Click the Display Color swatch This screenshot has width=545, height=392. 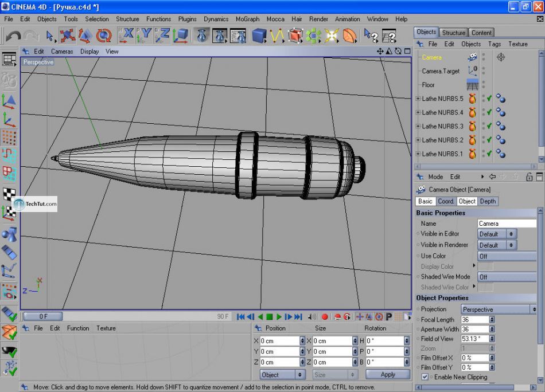point(485,266)
